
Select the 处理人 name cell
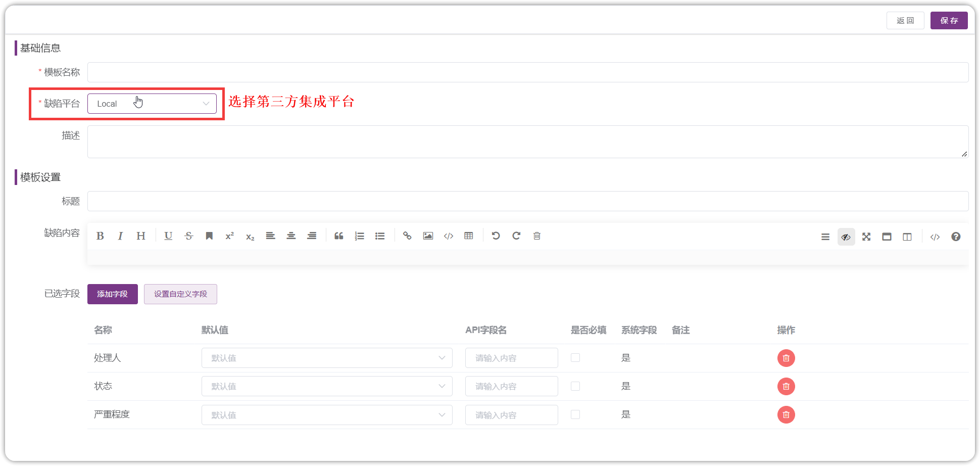click(x=107, y=358)
